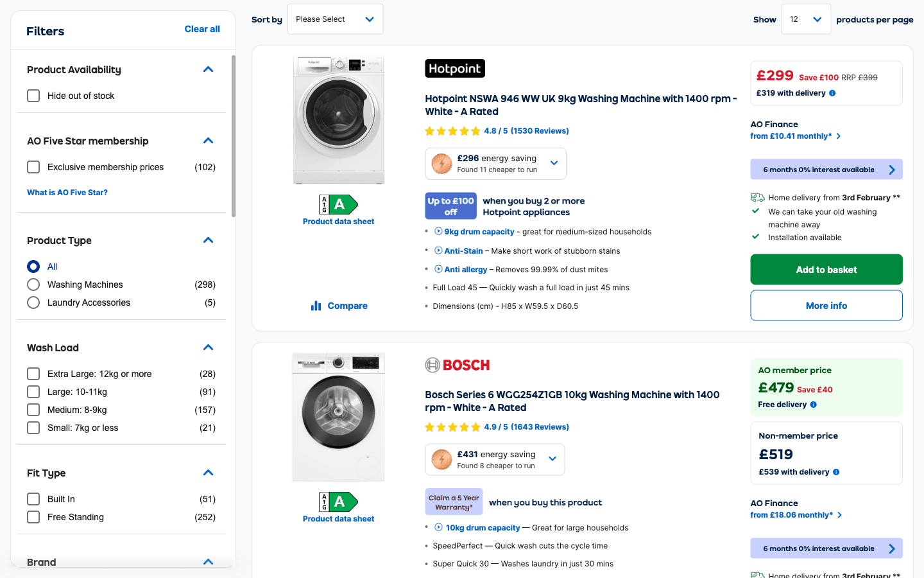Click the energy saving bolt icon for £296
924x578 pixels.
tap(441, 164)
